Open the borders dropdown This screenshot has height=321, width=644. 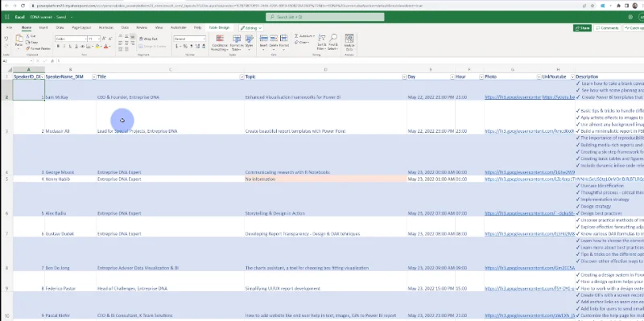tap(92, 47)
